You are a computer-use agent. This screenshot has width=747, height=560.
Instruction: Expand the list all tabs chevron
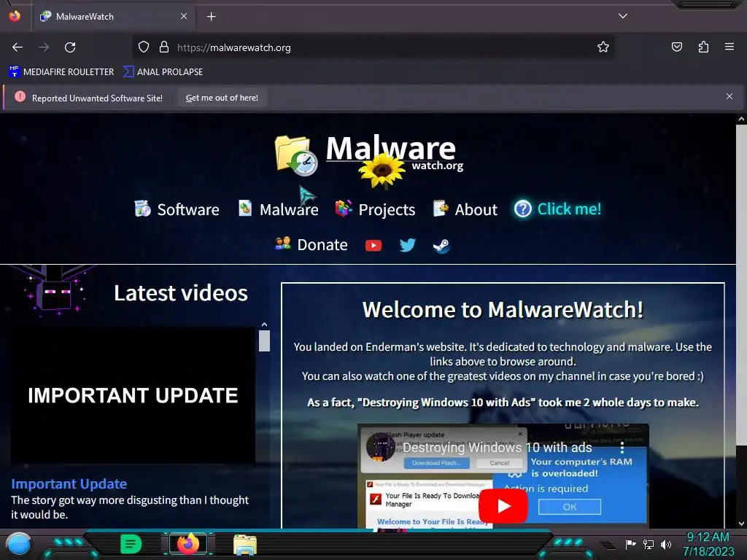(623, 16)
